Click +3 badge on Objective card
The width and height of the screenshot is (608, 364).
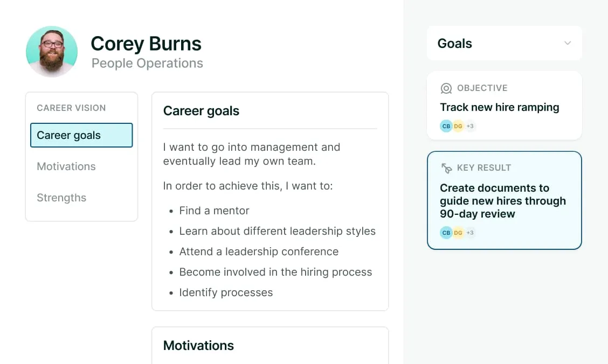tap(470, 127)
